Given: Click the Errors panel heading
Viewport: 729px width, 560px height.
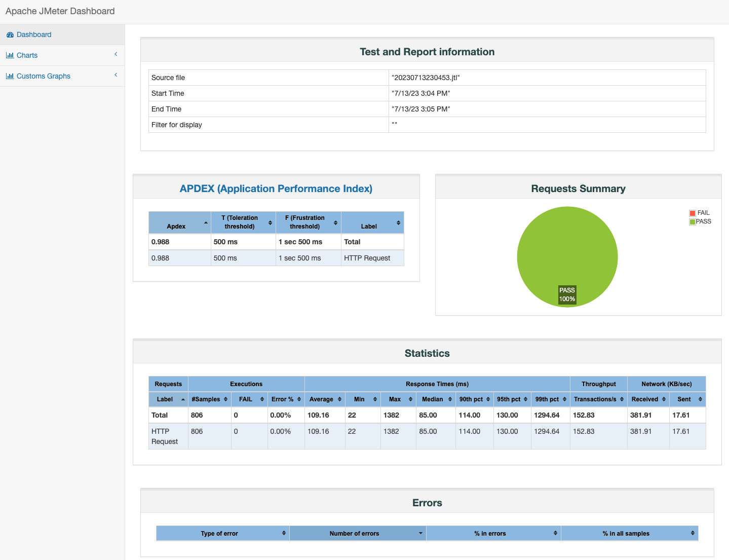Looking at the screenshot, I should 427,503.
